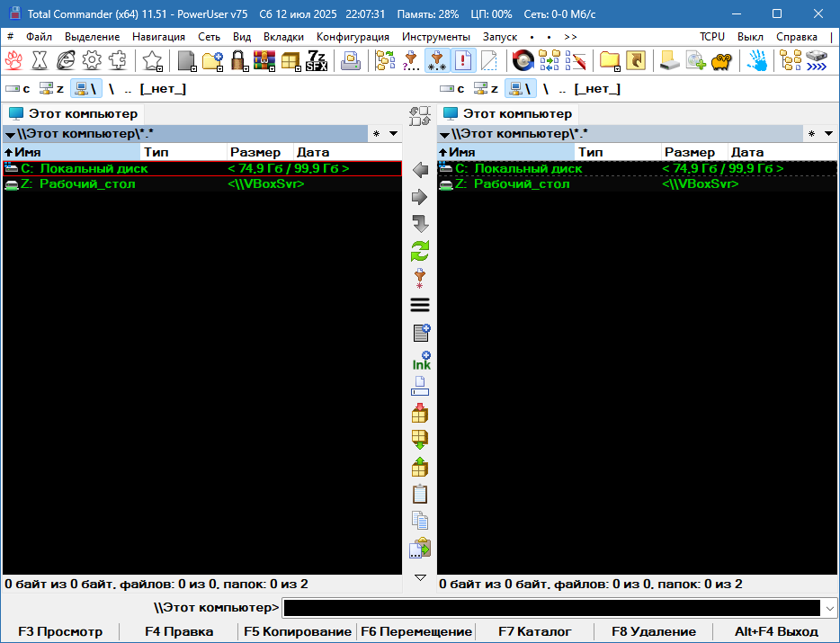
Task: Open the Конфигурация menu
Action: tap(353, 37)
